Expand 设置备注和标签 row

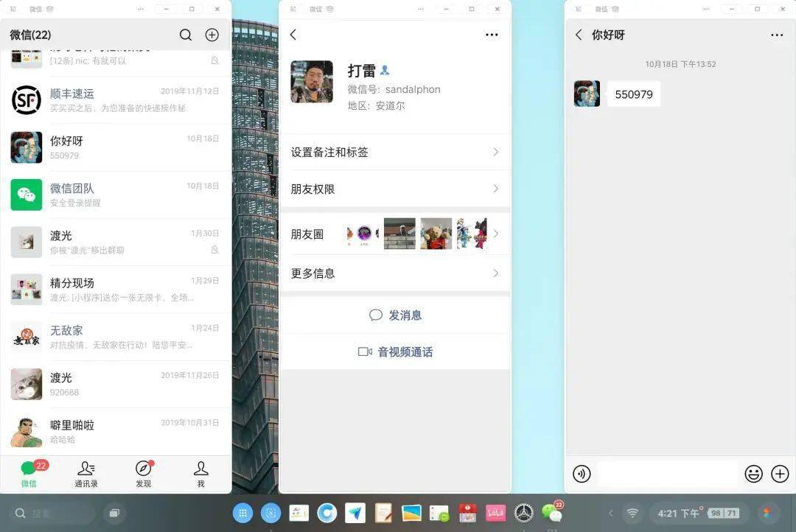point(395,152)
